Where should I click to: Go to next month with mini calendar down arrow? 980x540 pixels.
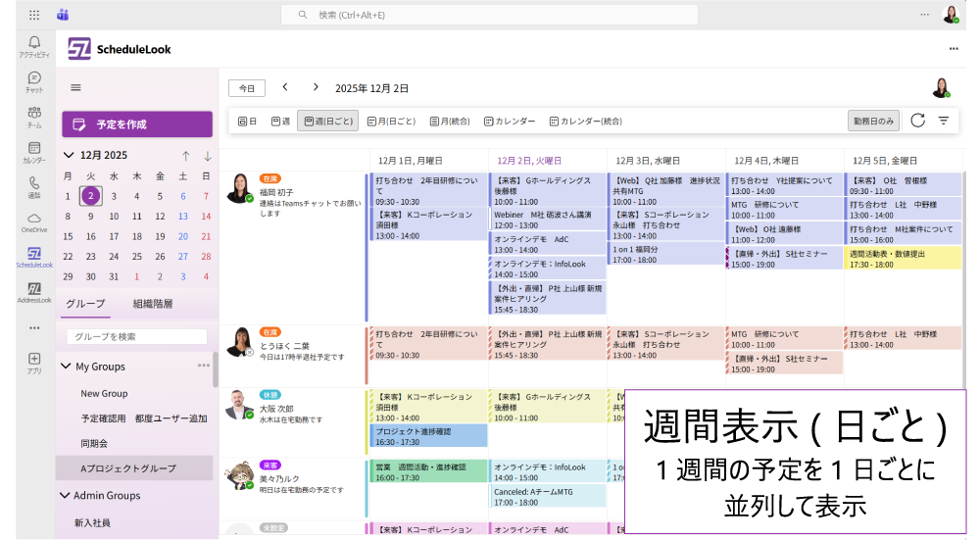coord(207,156)
